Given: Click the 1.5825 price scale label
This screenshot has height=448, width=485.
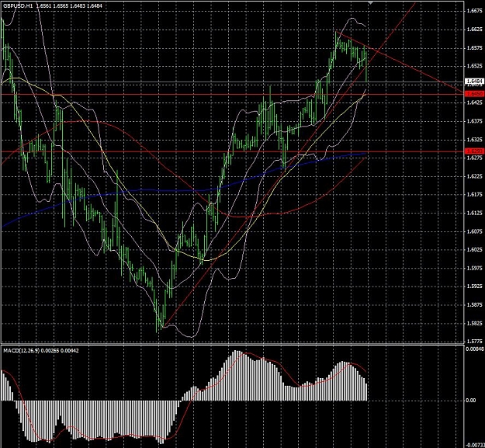Looking at the screenshot, I should pos(475,323).
